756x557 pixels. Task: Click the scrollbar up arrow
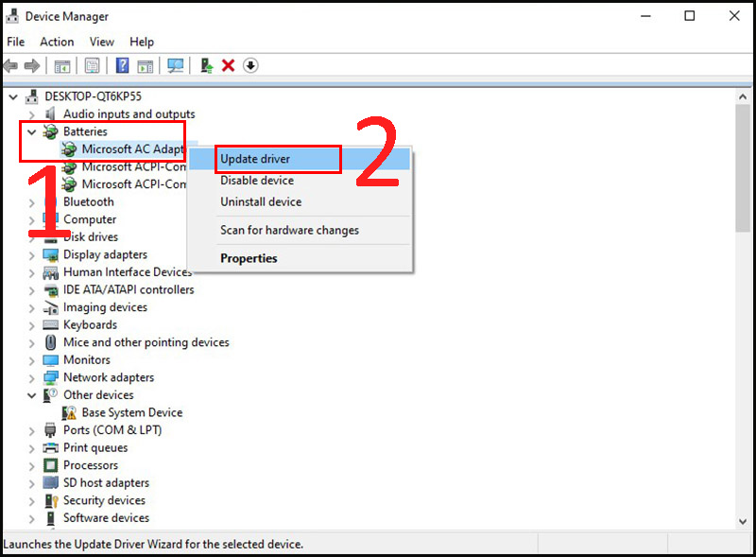pyautogui.click(x=743, y=96)
